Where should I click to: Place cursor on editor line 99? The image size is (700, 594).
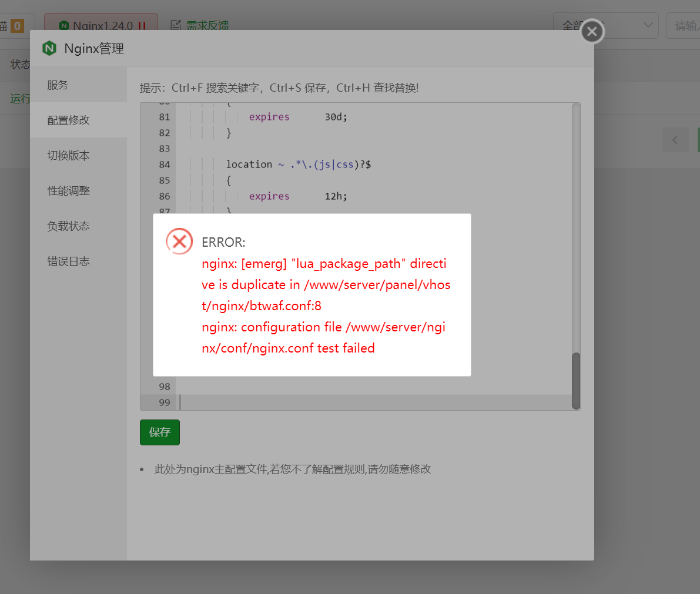click(375, 402)
